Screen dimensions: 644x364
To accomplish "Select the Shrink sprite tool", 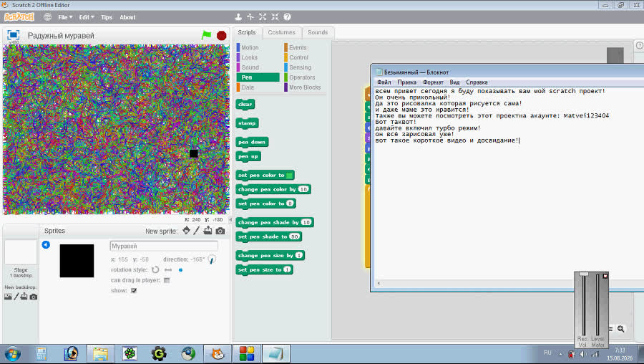I will 275,17.
